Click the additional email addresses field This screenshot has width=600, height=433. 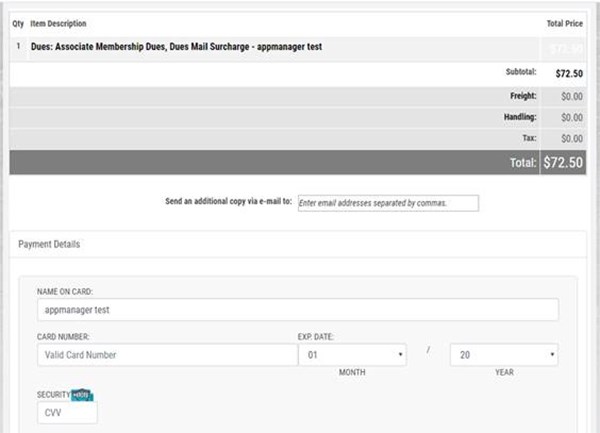pos(388,203)
